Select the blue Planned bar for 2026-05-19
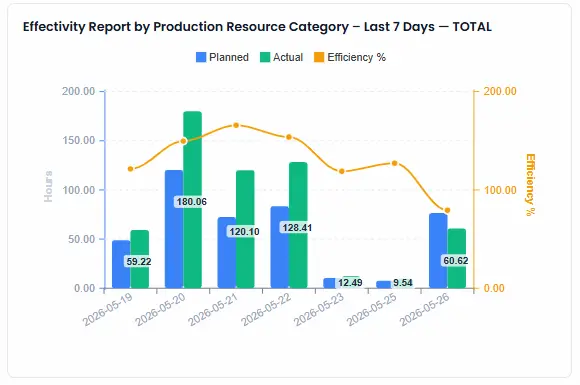The width and height of the screenshot is (580, 385). [x=121, y=264]
